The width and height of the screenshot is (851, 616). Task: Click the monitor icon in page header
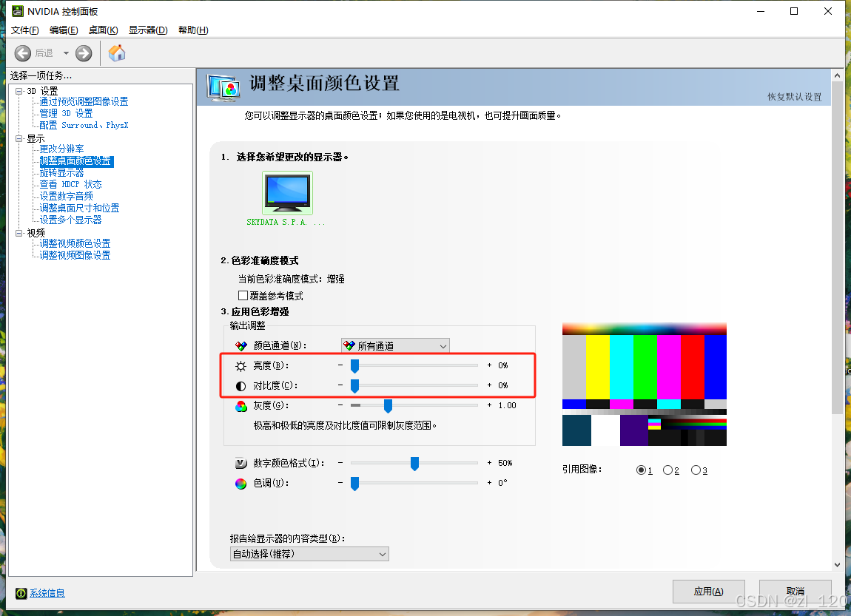(x=223, y=87)
